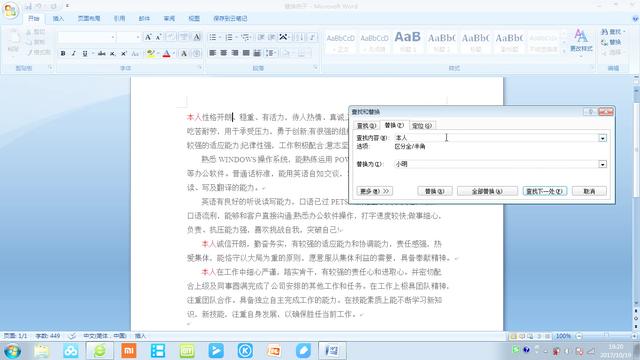640x360 pixels.
Task: Click the 全部替换 button
Action: [487, 191]
